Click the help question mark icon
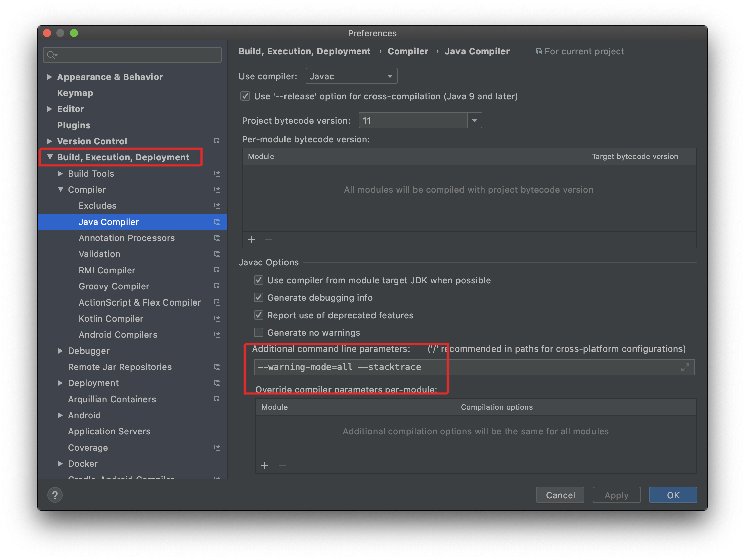The image size is (745, 560). [x=55, y=495]
